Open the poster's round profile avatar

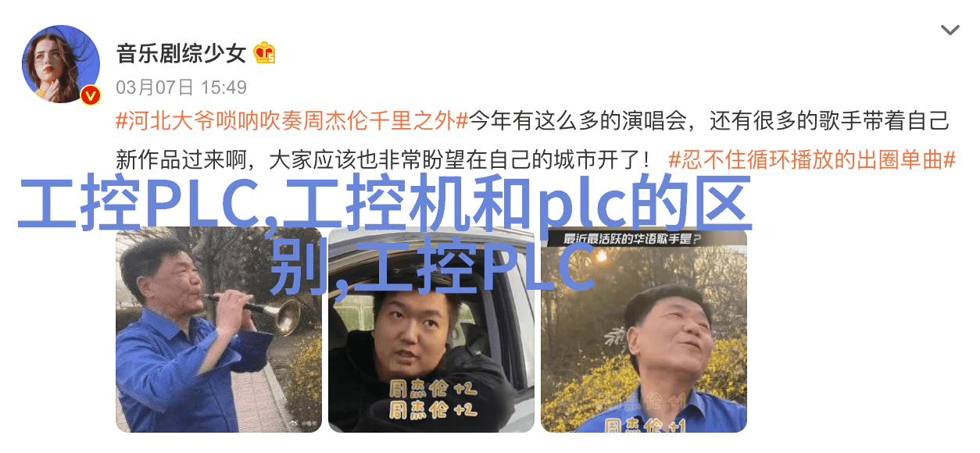(61, 64)
